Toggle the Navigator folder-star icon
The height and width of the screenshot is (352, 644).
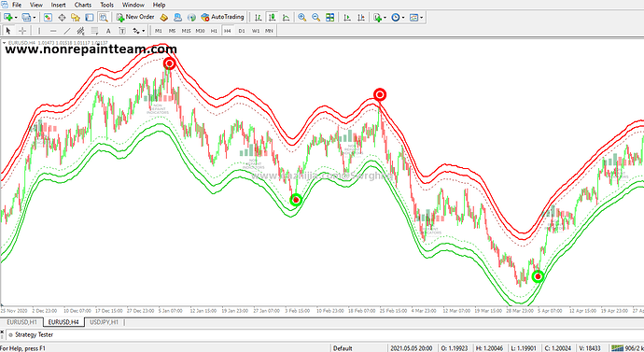pos(76,17)
